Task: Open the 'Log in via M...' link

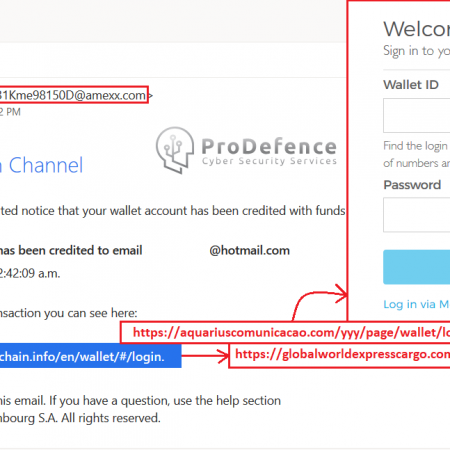Action: (x=416, y=304)
